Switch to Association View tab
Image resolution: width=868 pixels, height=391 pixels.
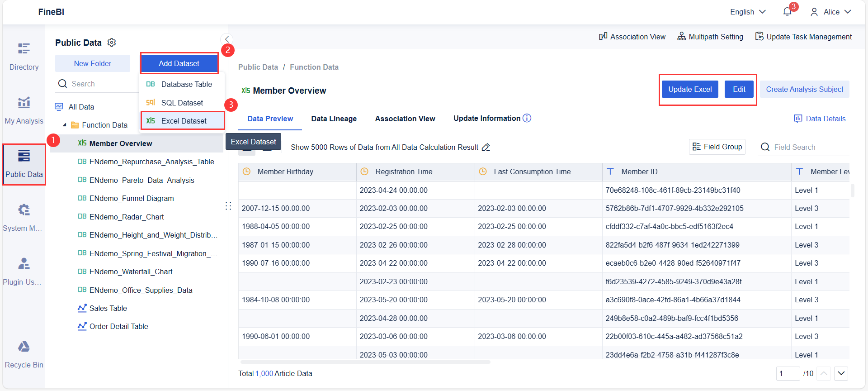(x=405, y=119)
